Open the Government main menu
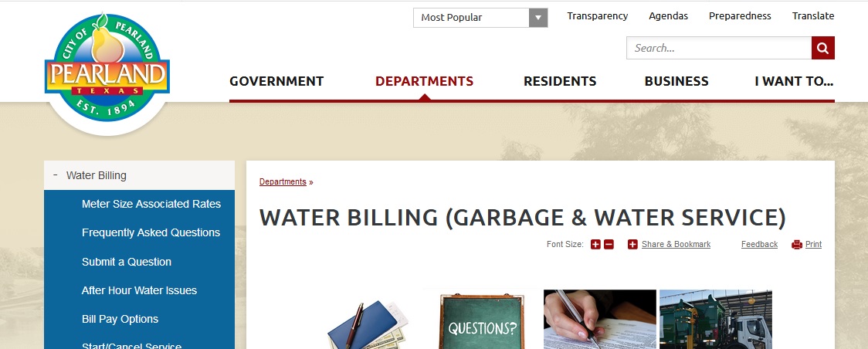Image resolution: width=868 pixels, height=349 pixels. (x=276, y=81)
